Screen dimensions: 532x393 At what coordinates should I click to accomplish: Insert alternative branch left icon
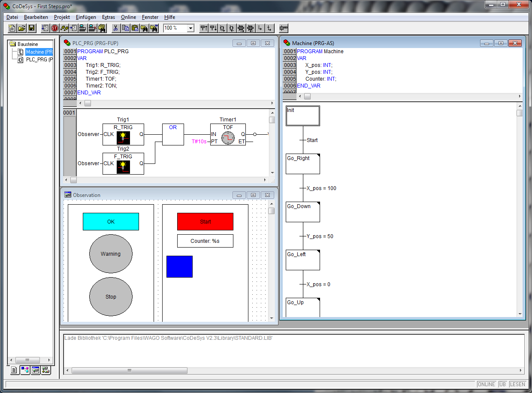tap(232, 28)
